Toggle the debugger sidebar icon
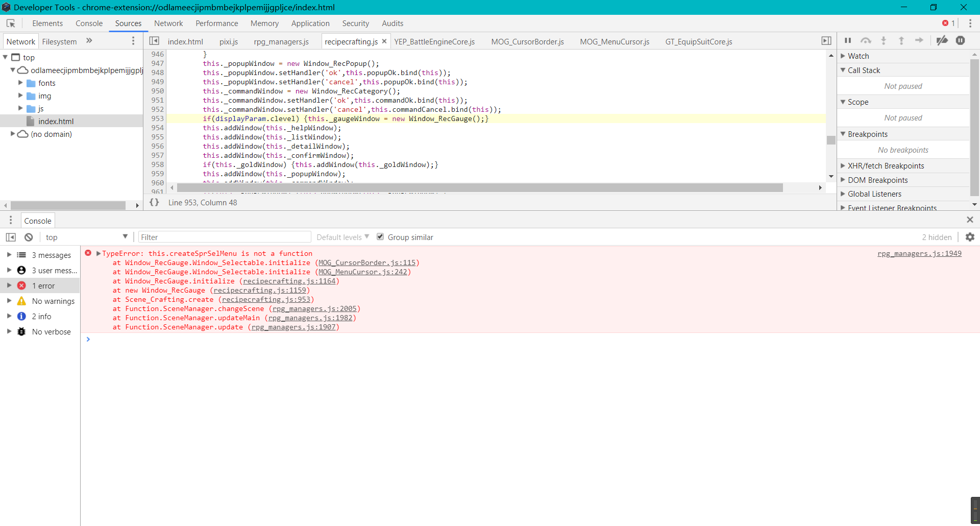The image size is (980, 526). [x=826, y=41]
